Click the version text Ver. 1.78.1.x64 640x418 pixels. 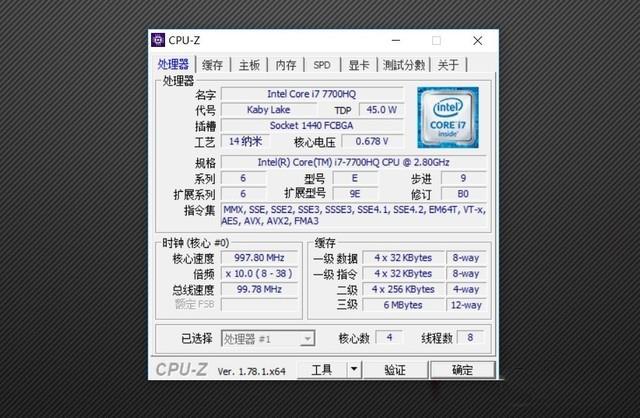[251, 371]
